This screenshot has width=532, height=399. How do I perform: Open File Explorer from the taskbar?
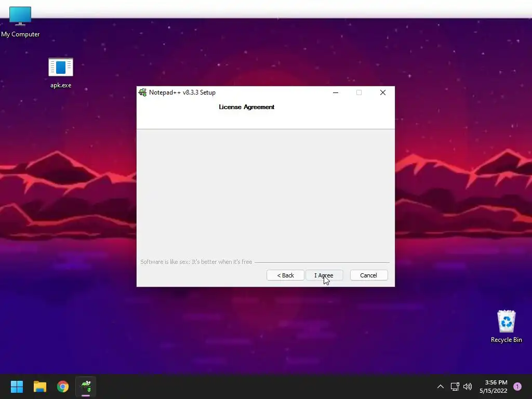click(x=39, y=386)
